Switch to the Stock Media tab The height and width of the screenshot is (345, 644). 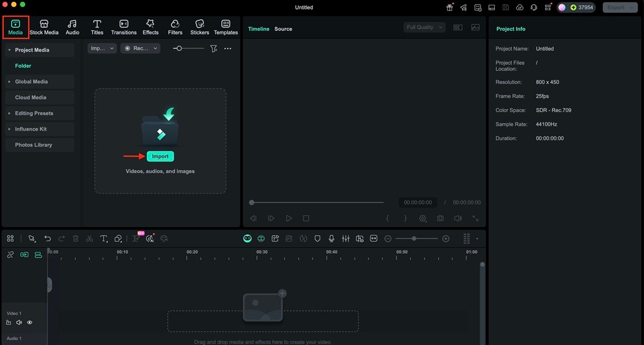(x=44, y=27)
